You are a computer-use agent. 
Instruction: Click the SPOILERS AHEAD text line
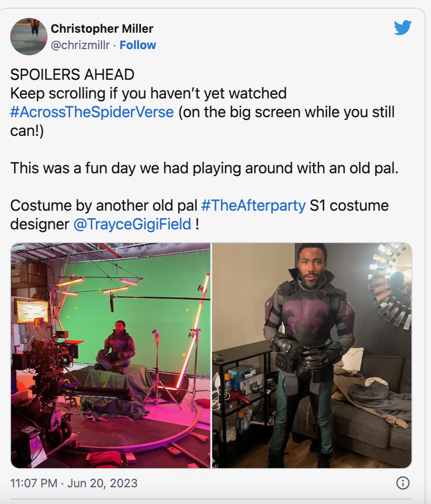point(72,74)
